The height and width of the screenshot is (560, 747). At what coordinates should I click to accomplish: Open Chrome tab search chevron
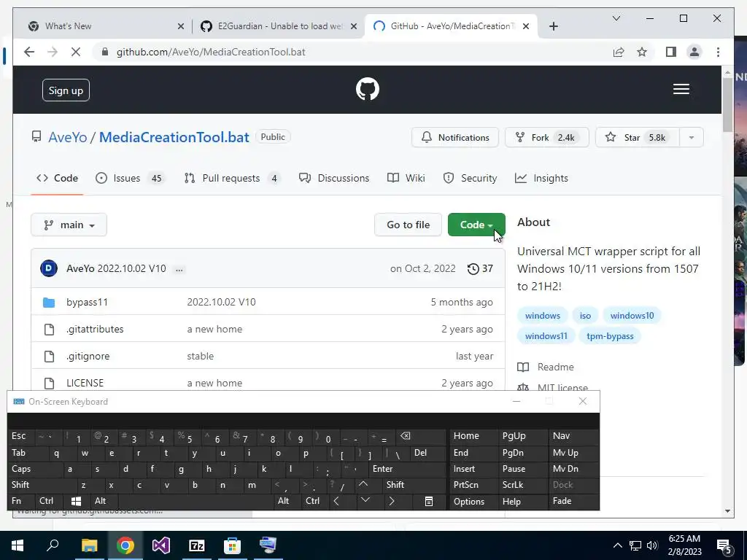[x=616, y=18]
